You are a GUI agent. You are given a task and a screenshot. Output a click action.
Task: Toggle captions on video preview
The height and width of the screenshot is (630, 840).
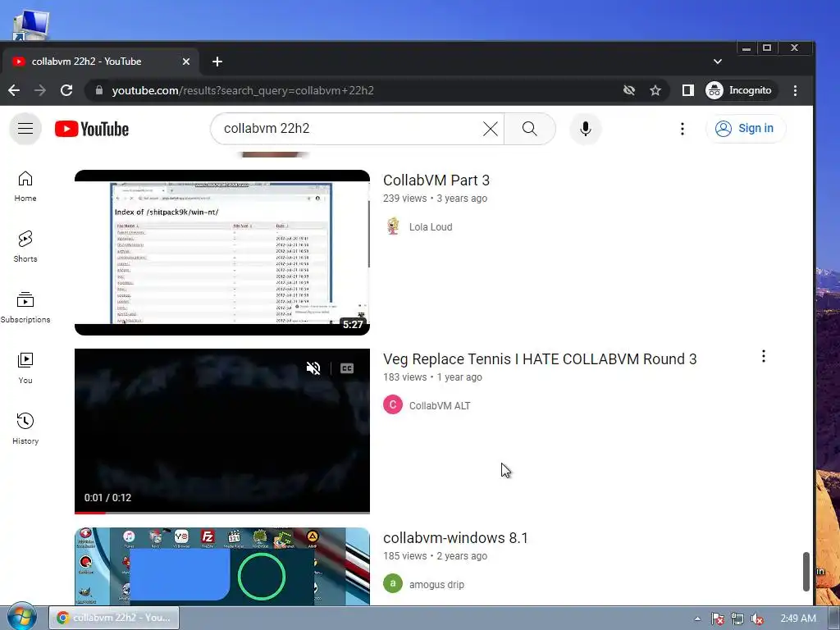click(x=347, y=368)
